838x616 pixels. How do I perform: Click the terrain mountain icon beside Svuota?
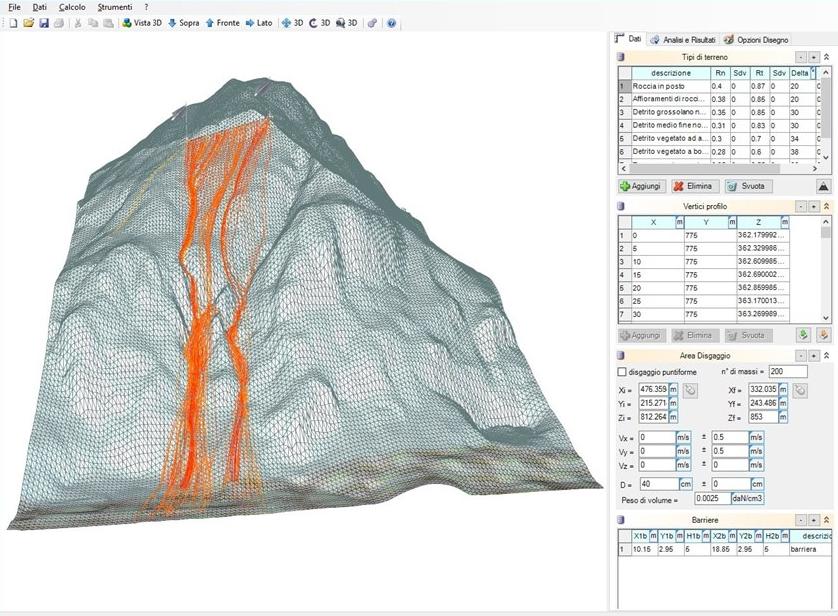(823, 186)
